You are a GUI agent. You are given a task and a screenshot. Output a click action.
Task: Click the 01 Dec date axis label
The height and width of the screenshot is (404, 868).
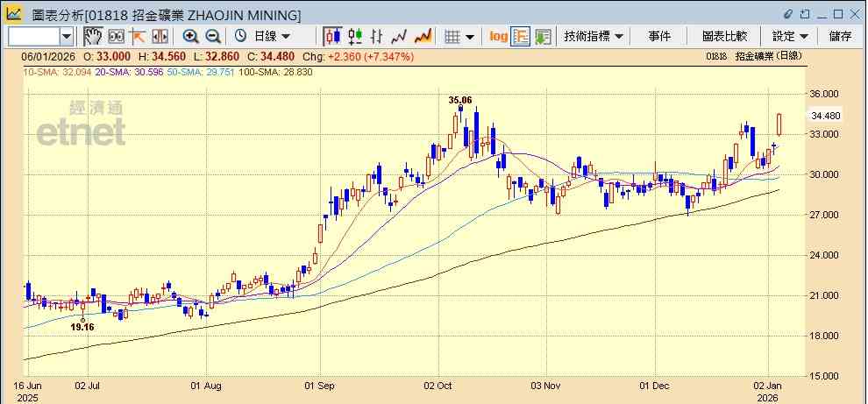pos(655,386)
